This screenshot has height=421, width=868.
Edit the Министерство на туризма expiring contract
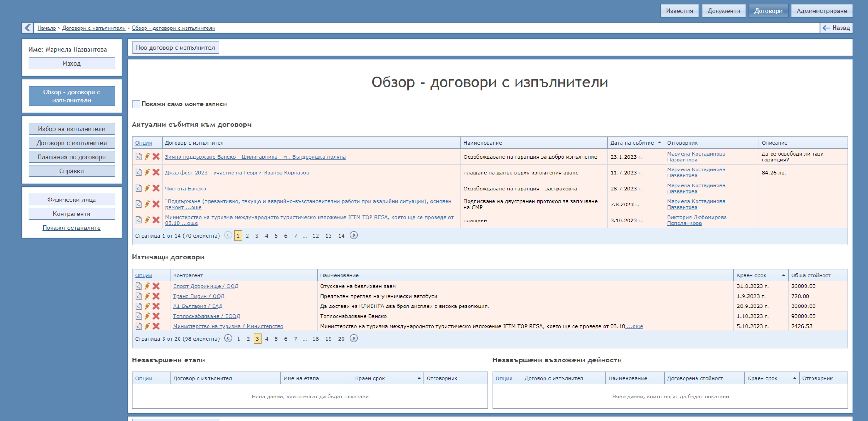click(147, 326)
